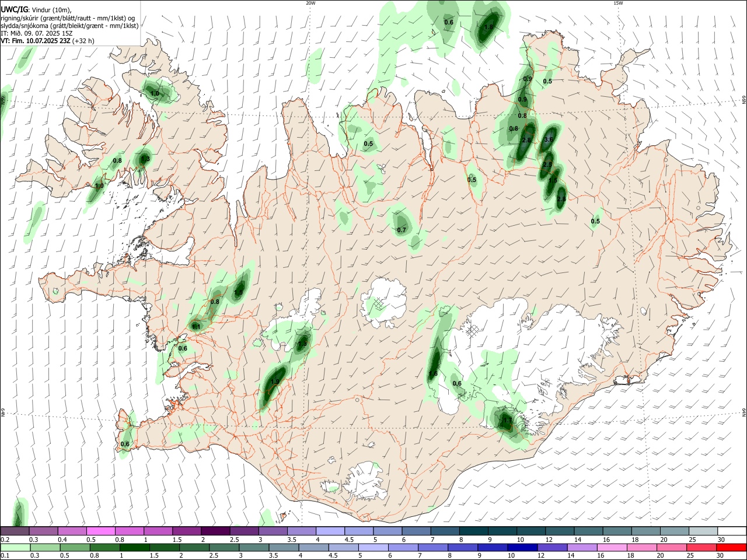Pick the grey-teal 18 swatch, upper scale

646,531
